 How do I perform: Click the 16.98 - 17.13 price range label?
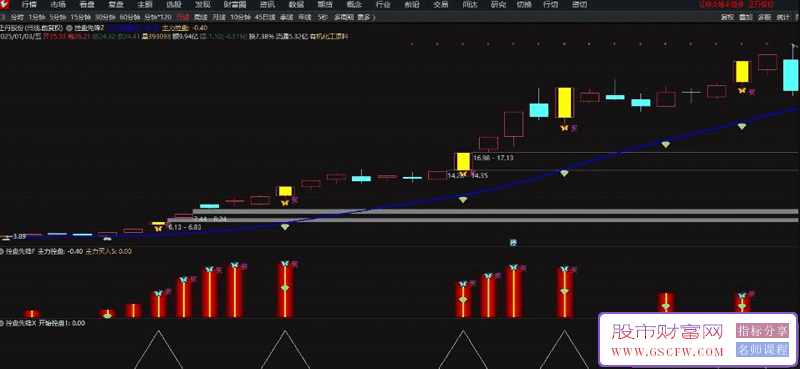pyautogui.click(x=493, y=158)
